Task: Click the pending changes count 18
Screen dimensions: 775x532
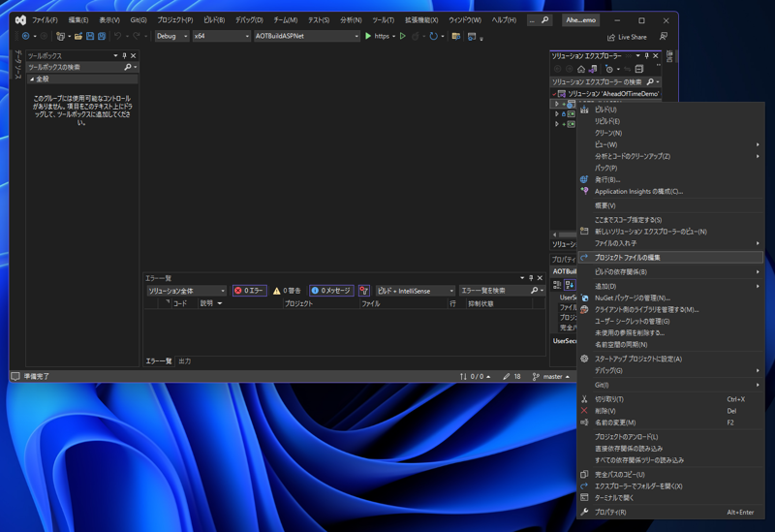Action: pos(512,377)
